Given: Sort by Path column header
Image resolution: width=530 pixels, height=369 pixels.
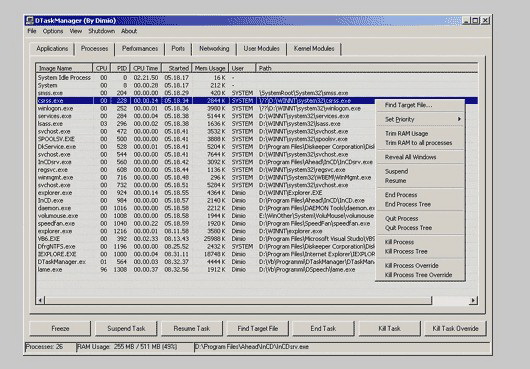Looking at the screenshot, I should point(367,68).
